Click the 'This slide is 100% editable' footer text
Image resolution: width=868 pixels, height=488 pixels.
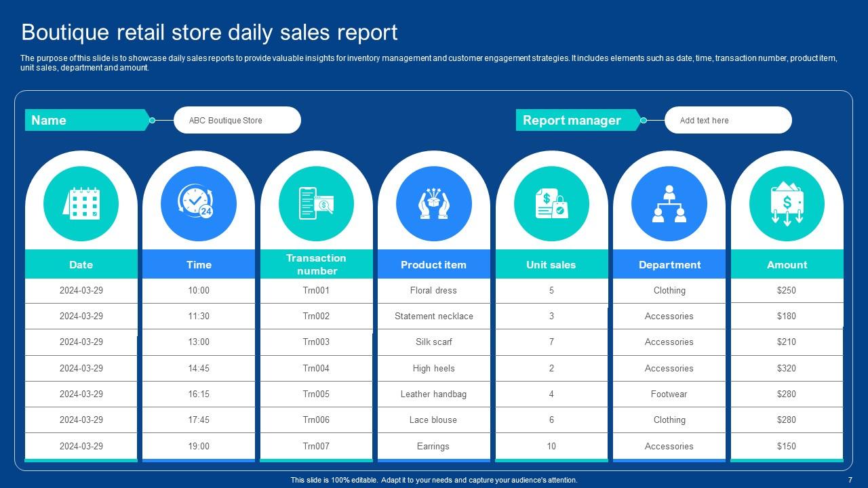[434, 480]
